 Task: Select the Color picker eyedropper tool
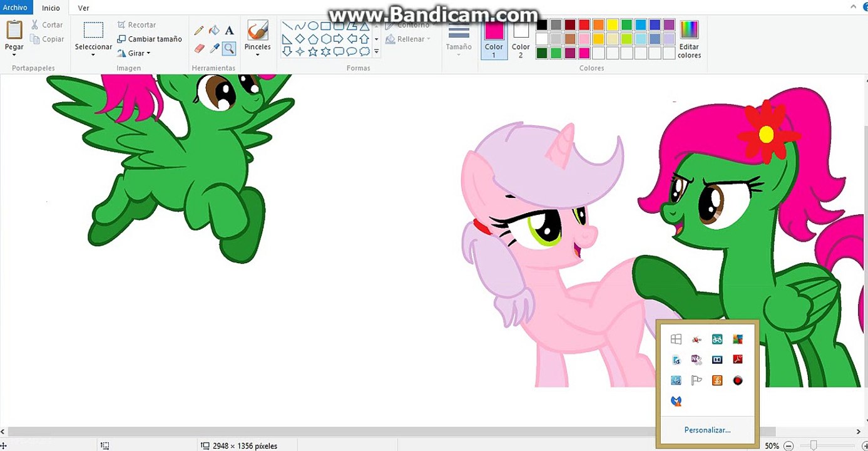point(214,48)
